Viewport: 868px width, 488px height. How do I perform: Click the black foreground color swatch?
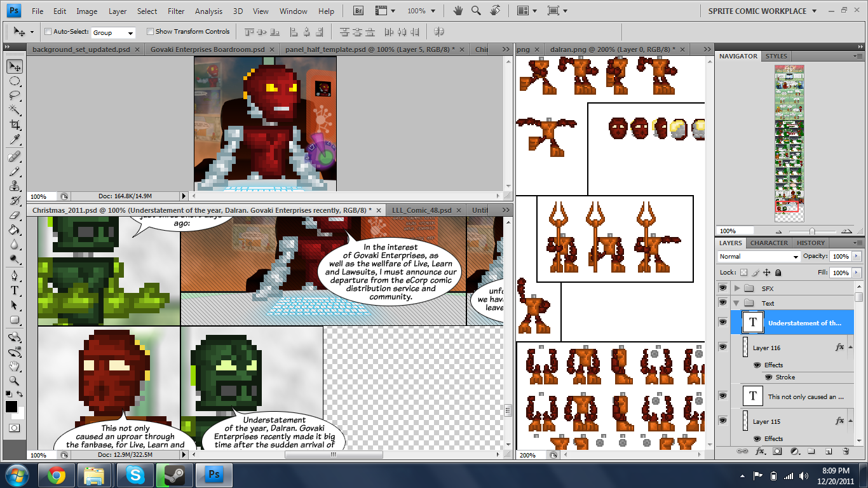click(11, 407)
